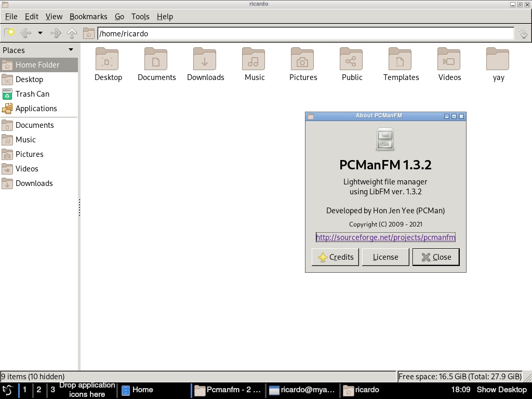
Task: Select Pictures bookmark in the sidebar
Action: click(39, 154)
